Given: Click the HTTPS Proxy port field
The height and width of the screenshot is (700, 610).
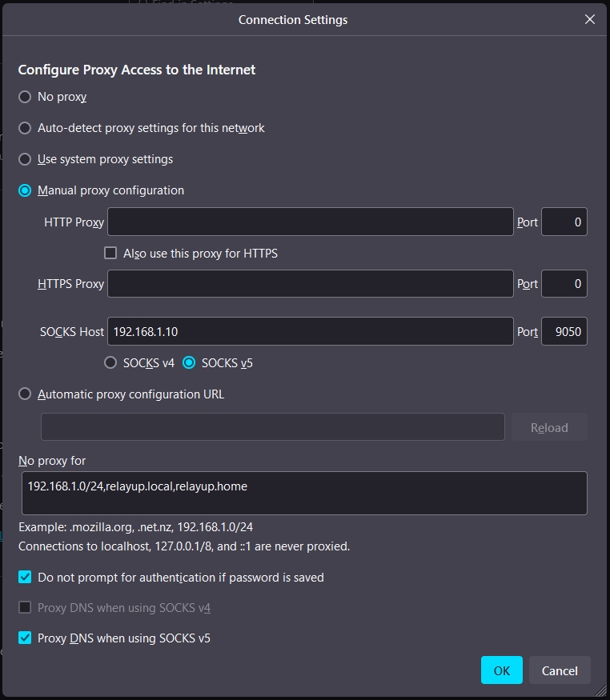Looking at the screenshot, I should 564,284.
